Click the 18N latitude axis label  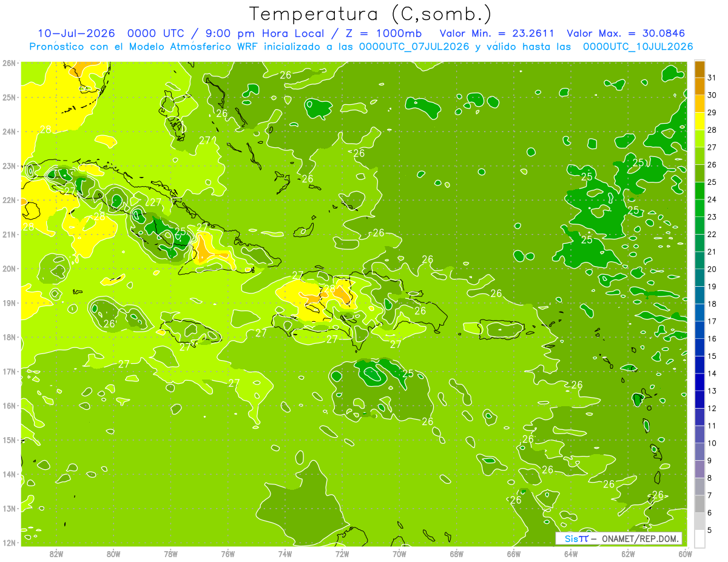[8, 337]
